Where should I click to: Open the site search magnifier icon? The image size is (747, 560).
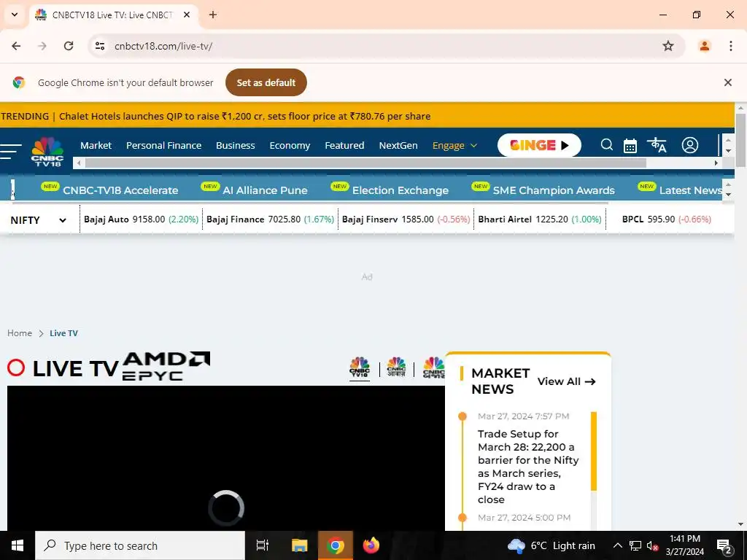coord(606,145)
